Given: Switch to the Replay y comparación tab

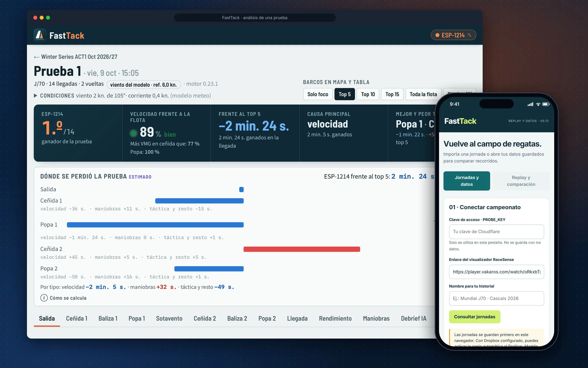Looking at the screenshot, I should (x=521, y=181).
